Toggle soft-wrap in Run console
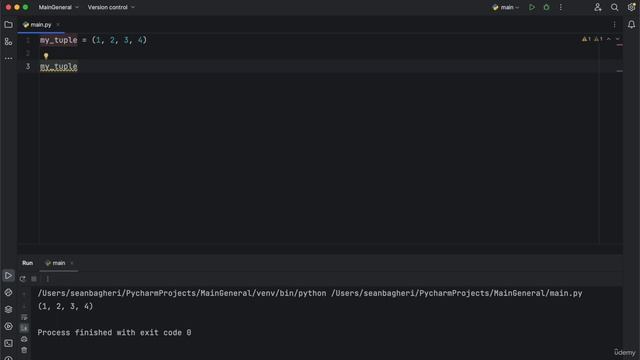Image resolution: width=640 pixels, height=360 pixels. 24,317
